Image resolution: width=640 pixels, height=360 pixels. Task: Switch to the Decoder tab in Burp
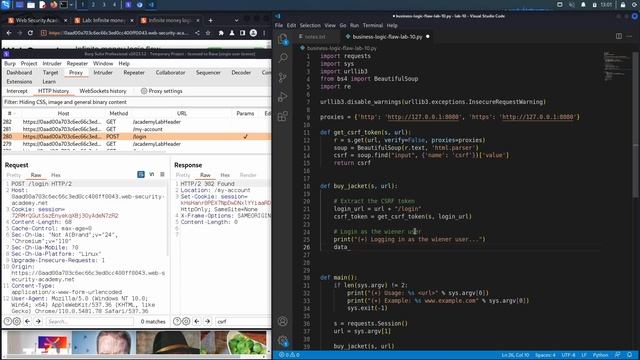241,72
